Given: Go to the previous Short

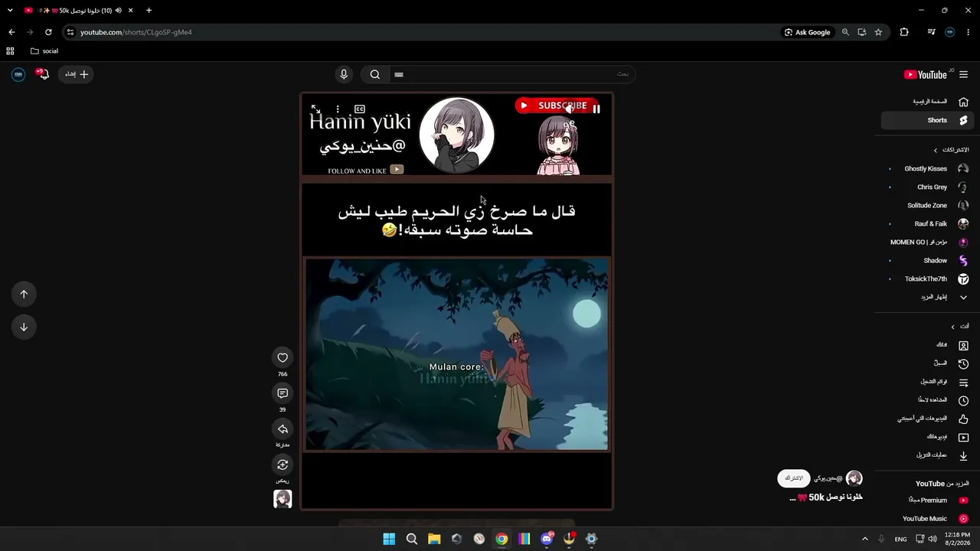Looking at the screenshot, I should tap(24, 294).
